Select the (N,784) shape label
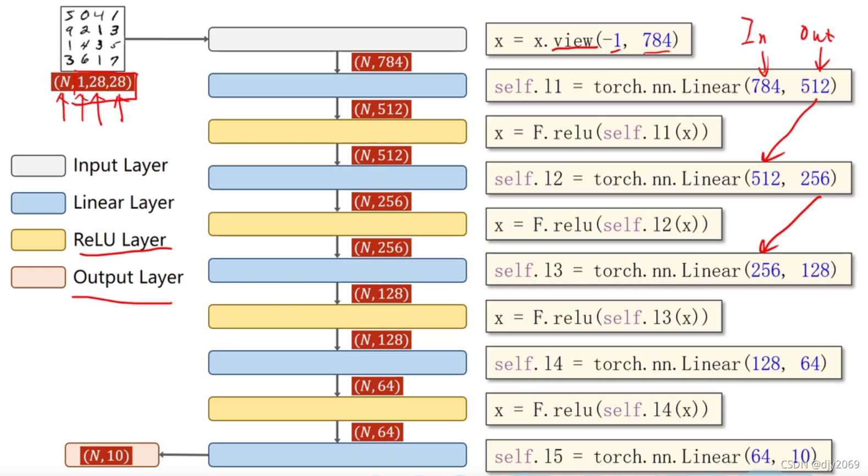This screenshot has height=476, width=868. click(x=382, y=62)
